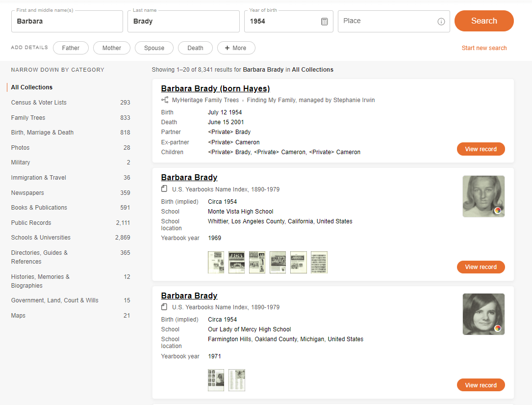Expand the More details option
The height and width of the screenshot is (405, 532).
coord(236,48)
